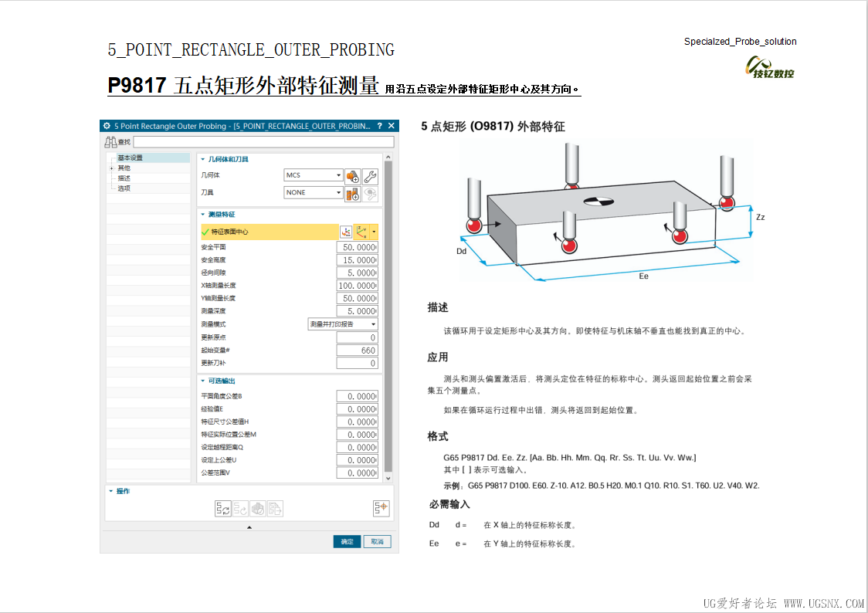
Task: Click the 平面角度公差B value field
Action: point(357,396)
